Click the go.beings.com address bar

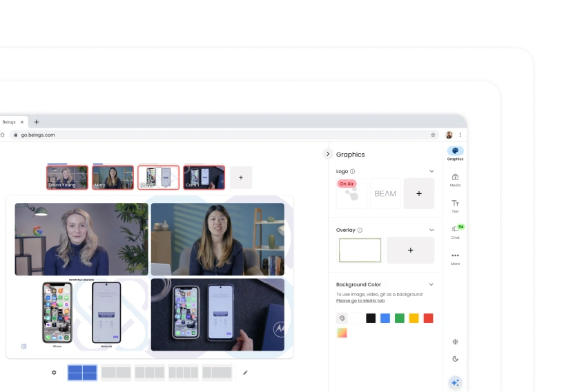pyautogui.click(x=224, y=135)
